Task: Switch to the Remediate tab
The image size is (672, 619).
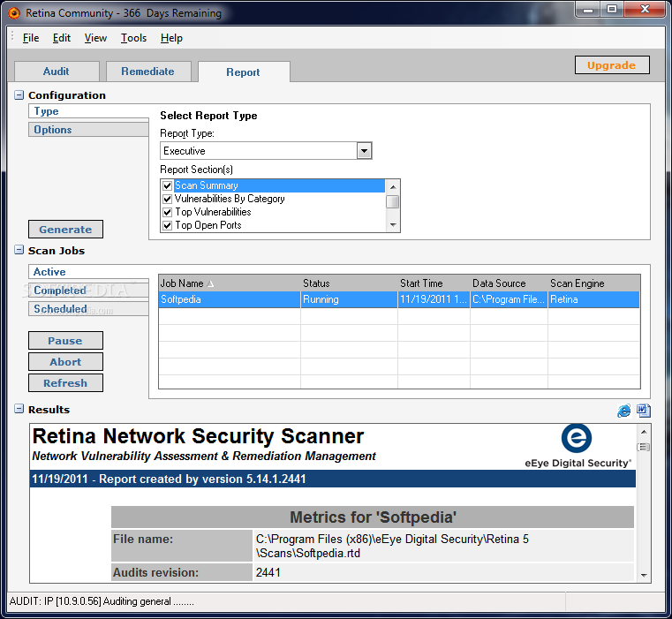Action: pos(148,72)
